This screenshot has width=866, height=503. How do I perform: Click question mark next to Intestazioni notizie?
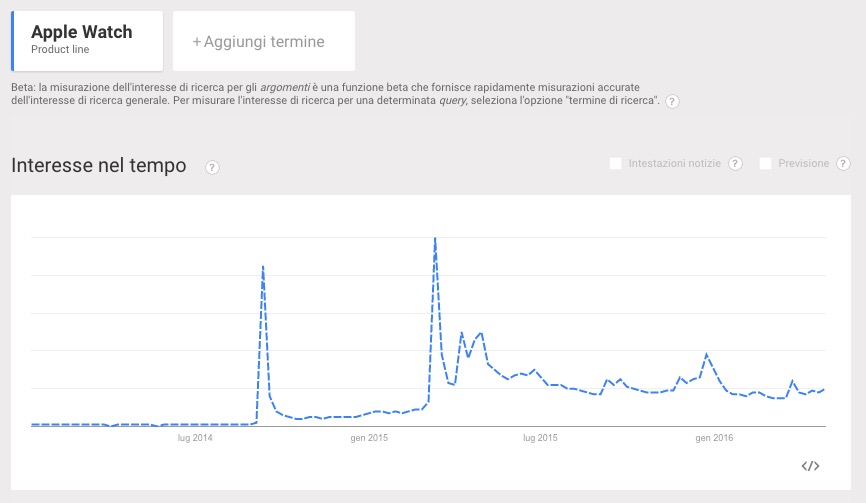[x=735, y=164]
